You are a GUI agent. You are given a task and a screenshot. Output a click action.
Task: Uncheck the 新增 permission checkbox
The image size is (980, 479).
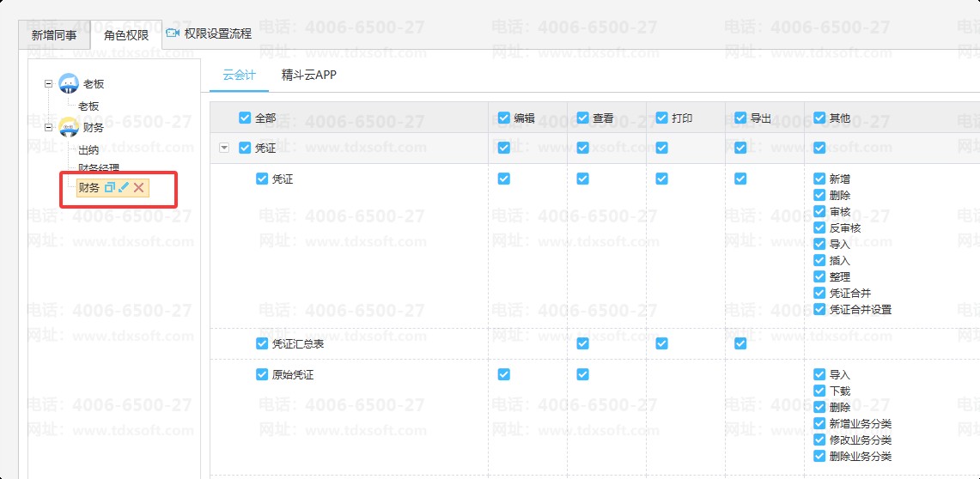pos(819,179)
